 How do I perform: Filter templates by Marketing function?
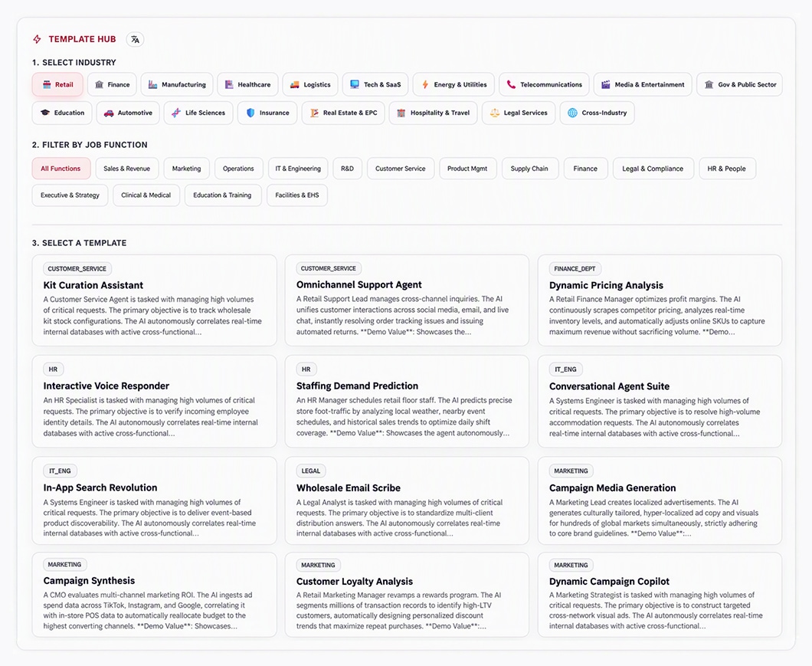(x=186, y=169)
